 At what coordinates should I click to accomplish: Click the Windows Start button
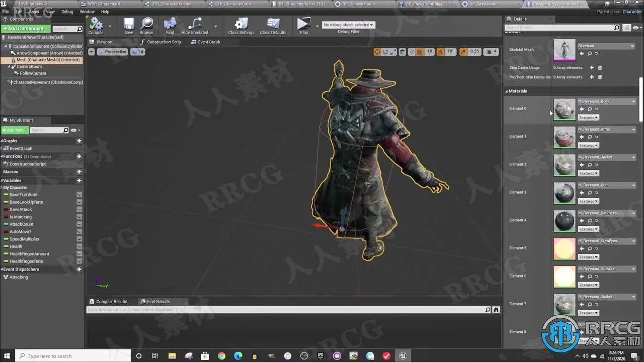coord(8,356)
